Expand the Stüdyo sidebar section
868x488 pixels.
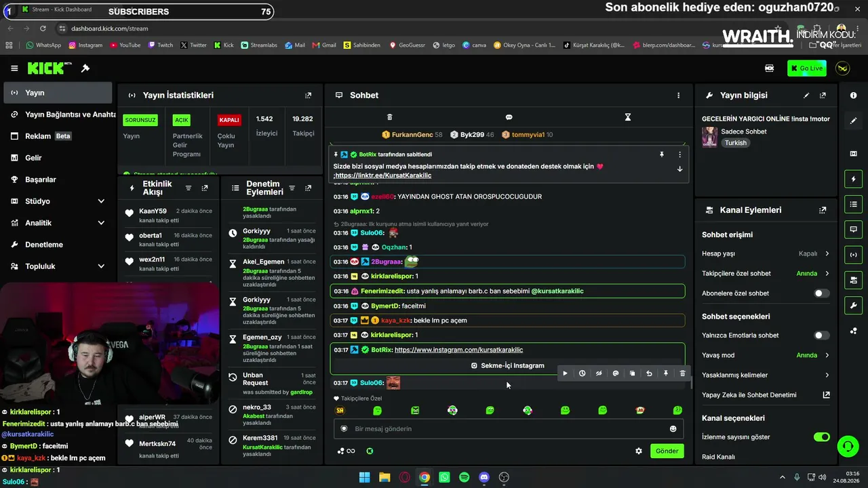pyautogui.click(x=101, y=201)
